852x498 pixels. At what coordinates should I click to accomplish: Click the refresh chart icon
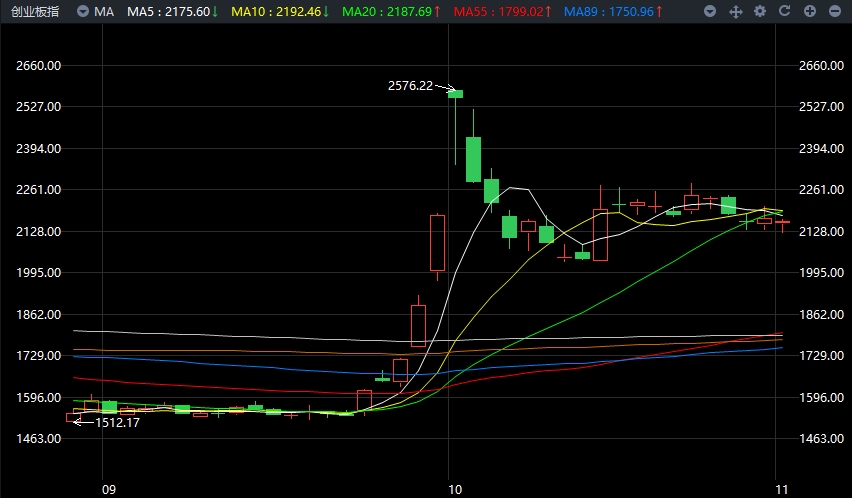[x=784, y=12]
